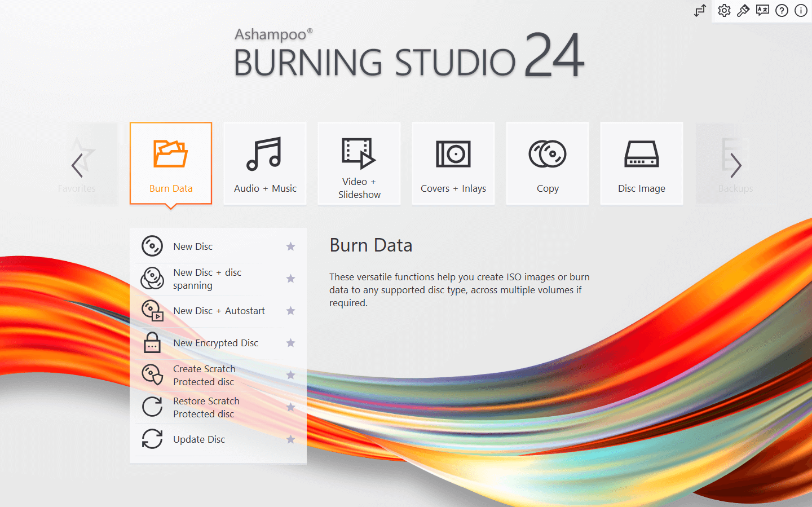Click the paintbrush skin icon

743,11
